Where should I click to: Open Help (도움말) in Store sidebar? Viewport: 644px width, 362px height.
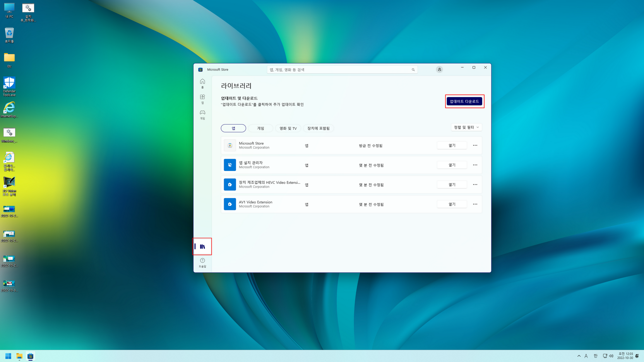coord(202,263)
